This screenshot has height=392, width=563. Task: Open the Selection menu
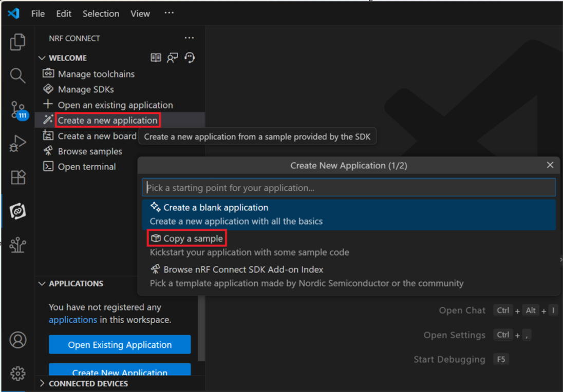pyautogui.click(x=101, y=14)
